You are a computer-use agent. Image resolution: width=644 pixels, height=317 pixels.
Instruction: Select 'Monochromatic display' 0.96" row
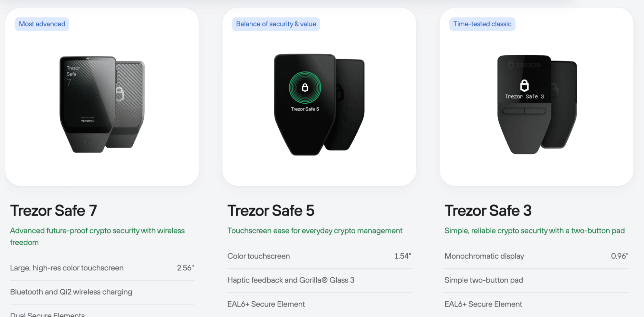[536, 256]
